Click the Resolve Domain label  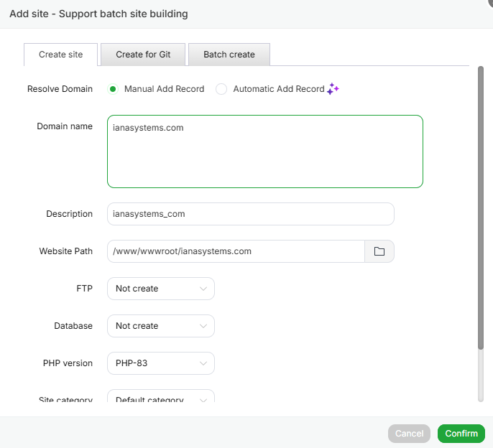[x=60, y=89]
